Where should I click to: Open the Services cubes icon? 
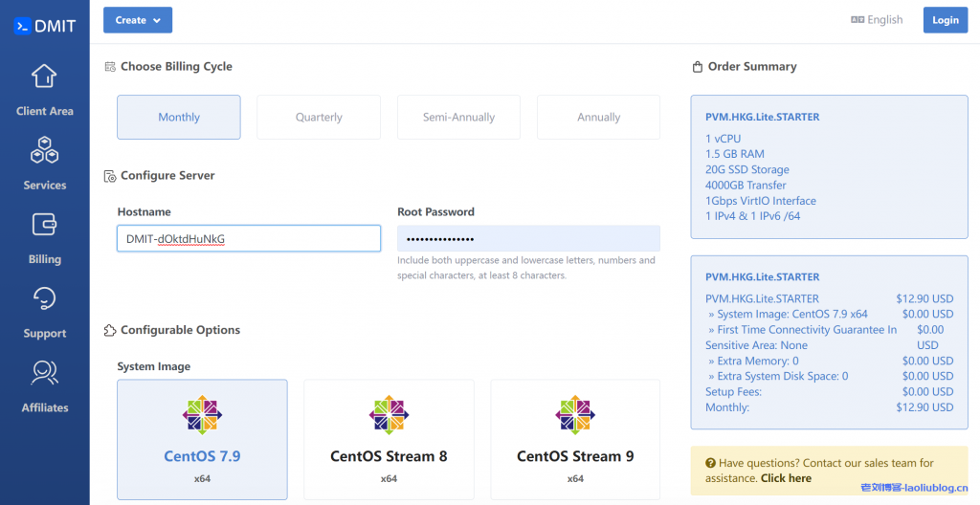(44, 150)
